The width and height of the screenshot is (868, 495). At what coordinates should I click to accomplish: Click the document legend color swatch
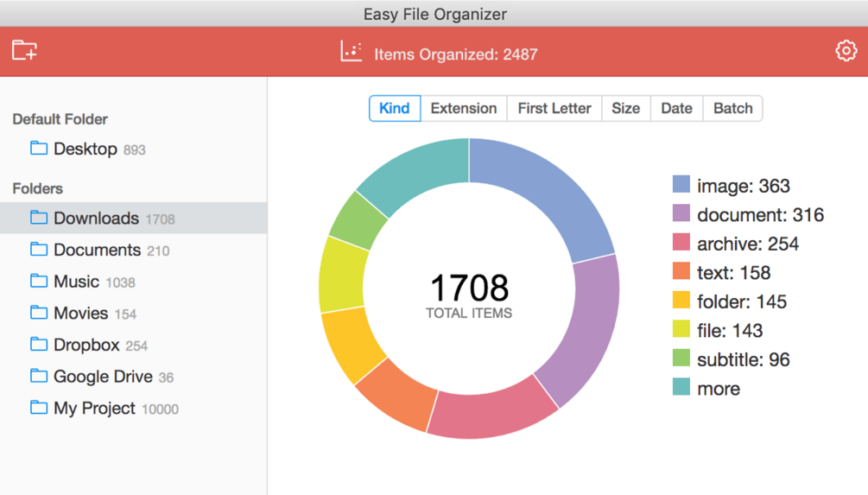pyautogui.click(x=681, y=213)
